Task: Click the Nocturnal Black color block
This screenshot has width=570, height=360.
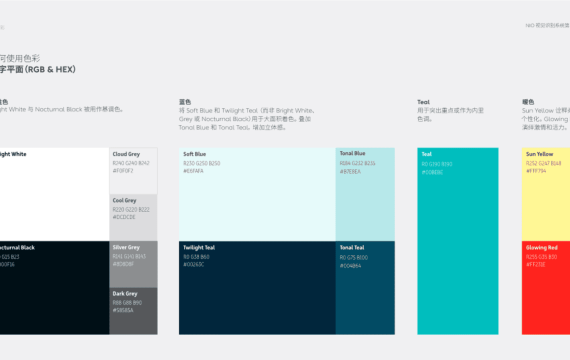Action: click(x=55, y=288)
